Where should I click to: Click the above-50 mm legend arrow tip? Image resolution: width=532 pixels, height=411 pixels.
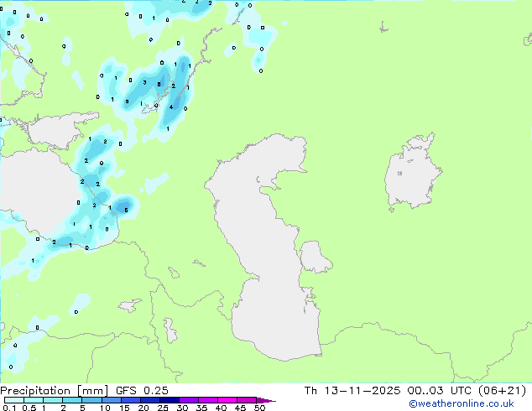266,400
